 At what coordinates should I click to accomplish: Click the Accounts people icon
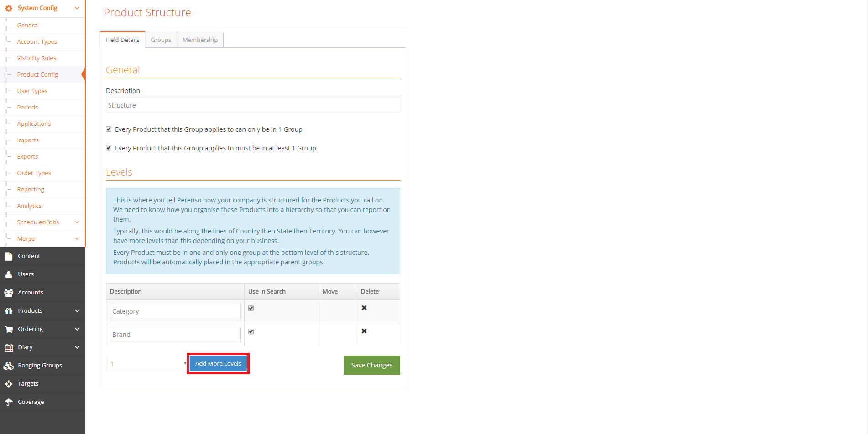click(9, 293)
